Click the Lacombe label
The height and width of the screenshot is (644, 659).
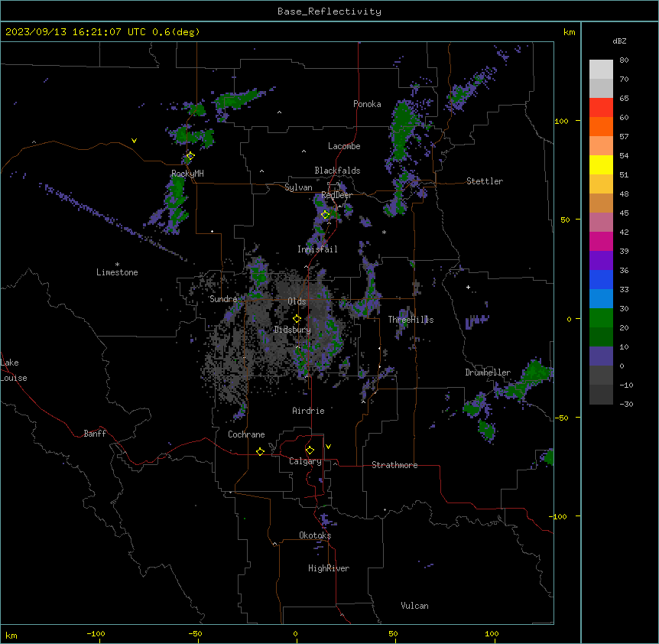(x=344, y=146)
